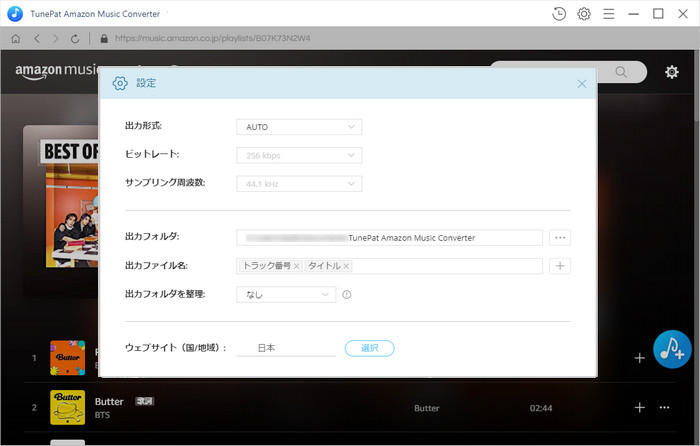700x446 pixels.
Task: Click the 選択 region button
Action: click(x=370, y=348)
